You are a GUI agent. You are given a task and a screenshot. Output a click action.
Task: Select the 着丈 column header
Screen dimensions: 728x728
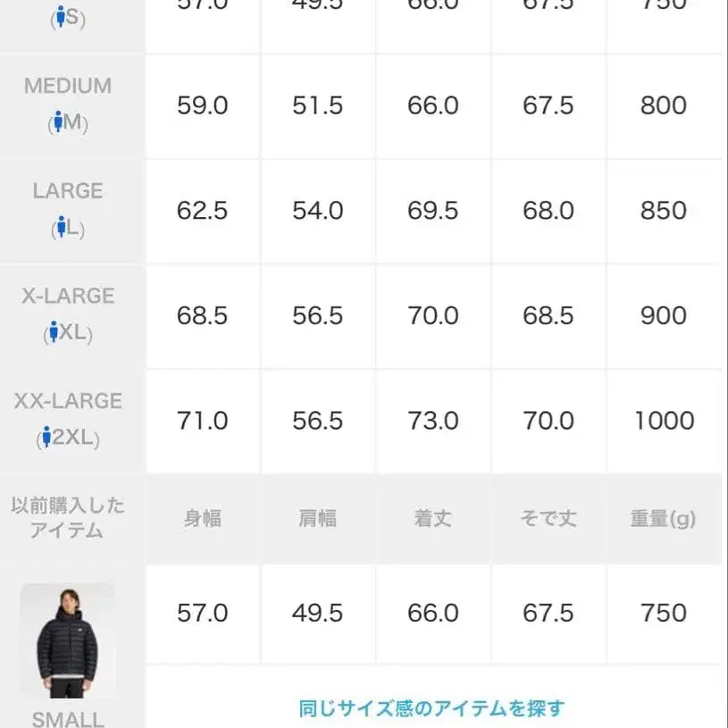432,518
